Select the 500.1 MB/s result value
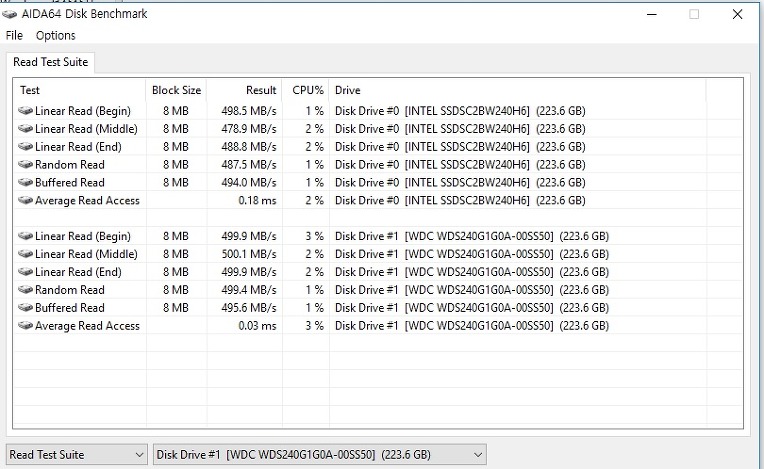 249,254
